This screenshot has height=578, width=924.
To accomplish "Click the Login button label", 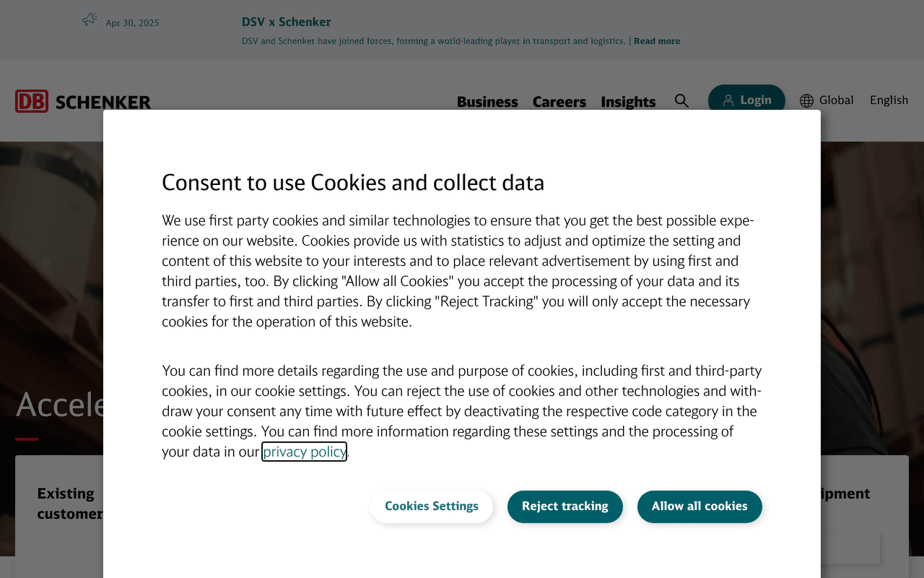I will tap(755, 100).
